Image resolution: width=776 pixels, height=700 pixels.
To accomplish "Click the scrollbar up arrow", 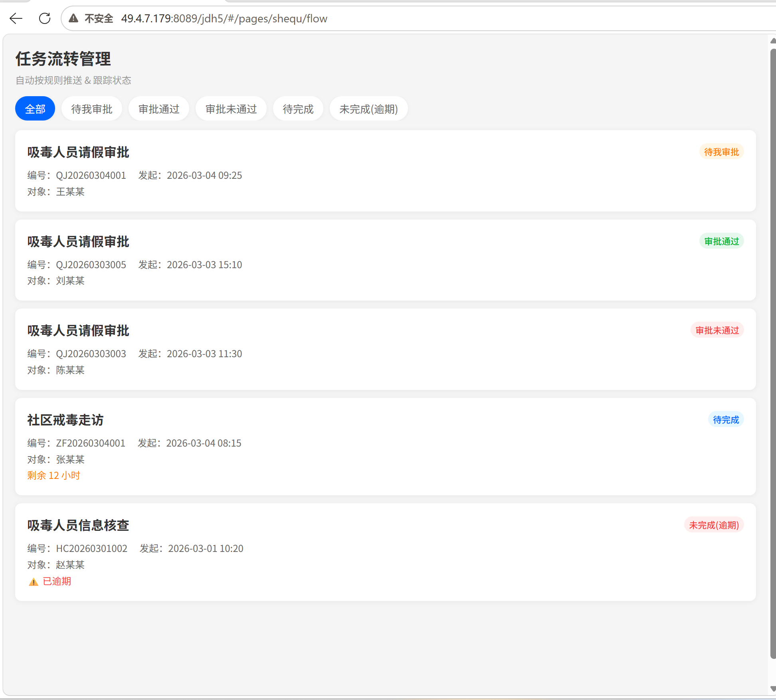I will [773, 41].
